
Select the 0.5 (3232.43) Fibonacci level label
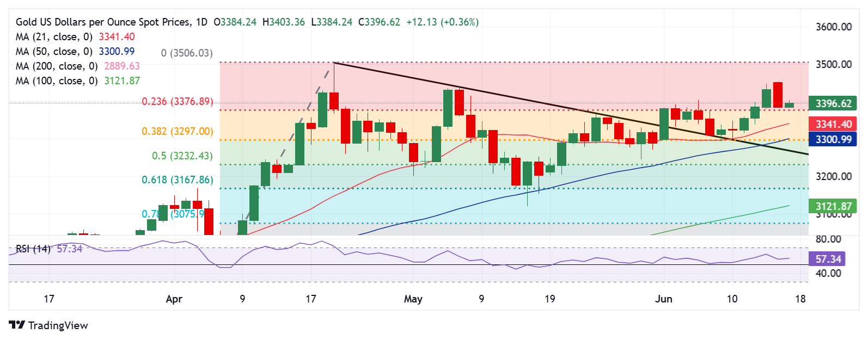[x=182, y=156]
